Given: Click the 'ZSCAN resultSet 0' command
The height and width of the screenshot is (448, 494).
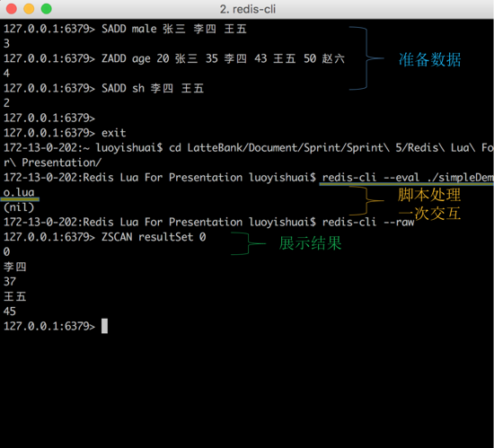Looking at the screenshot, I should click(154, 237).
